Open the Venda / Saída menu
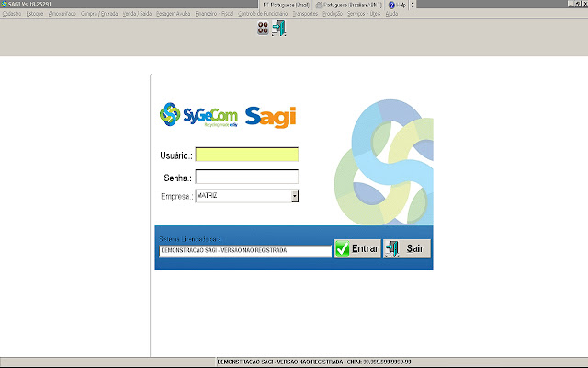Viewport: 588px width, 368px height. 137,14
